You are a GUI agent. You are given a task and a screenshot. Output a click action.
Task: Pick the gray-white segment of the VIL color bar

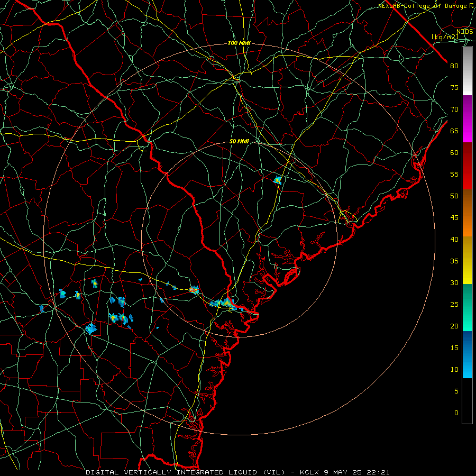click(x=467, y=71)
